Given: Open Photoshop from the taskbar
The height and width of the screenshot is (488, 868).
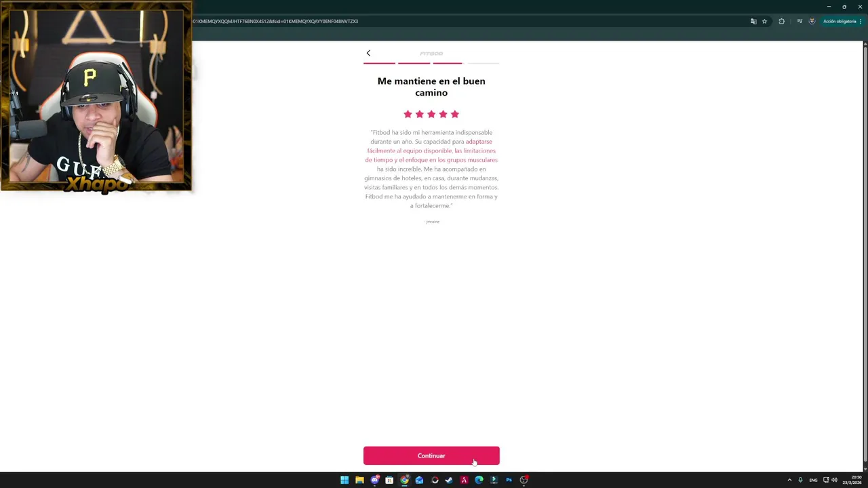Looking at the screenshot, I should click(x=509, y=480).
